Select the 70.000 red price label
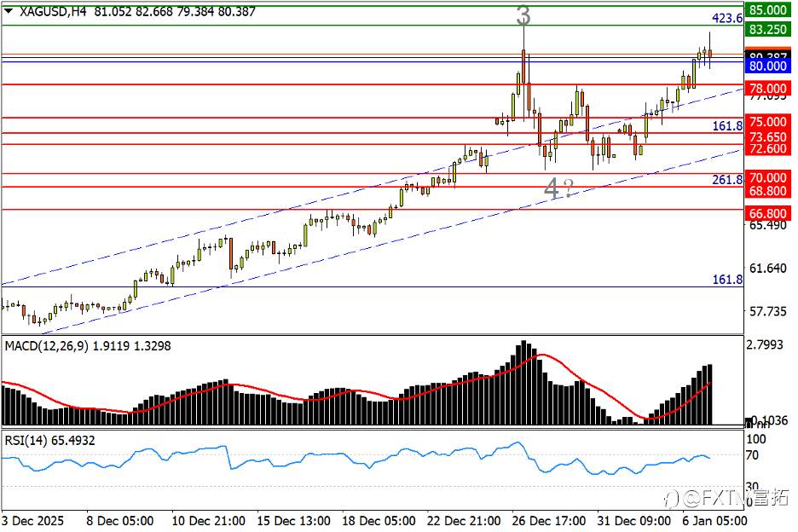 pyautogui.click(x=768, y=177)
